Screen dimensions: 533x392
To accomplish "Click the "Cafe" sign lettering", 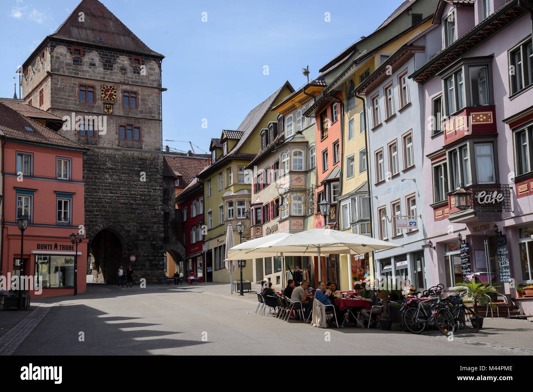I will pyautogui.click(x=490, y=197).
